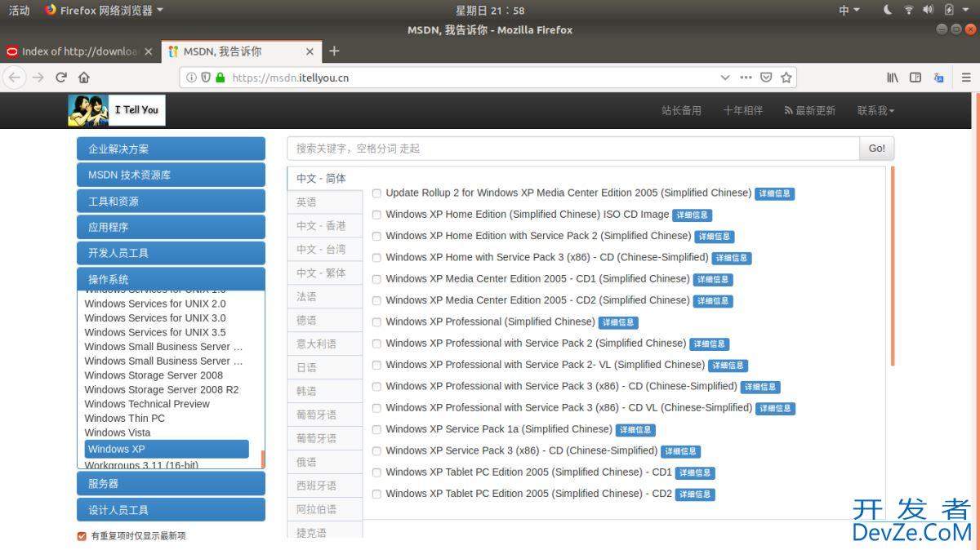Check Windows XP Home Edition ISO CD Image
This screenshot has width=980, height=550.
[376, 215]
